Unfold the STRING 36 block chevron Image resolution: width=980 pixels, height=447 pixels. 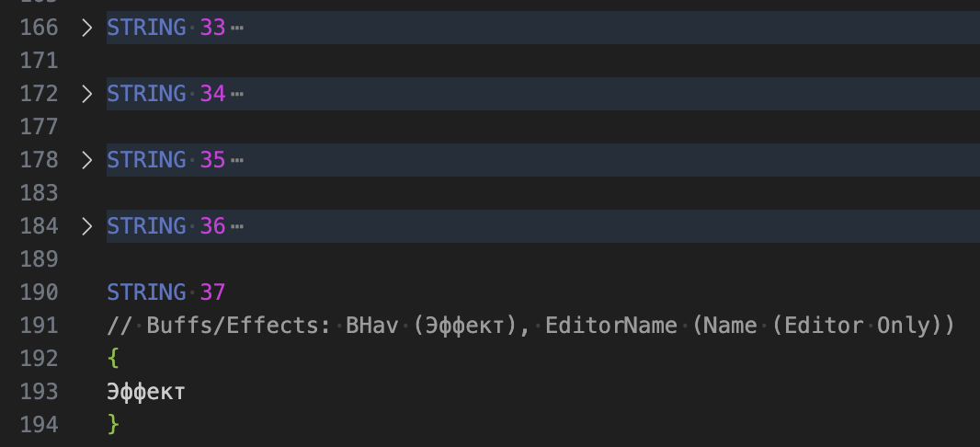(x=87, y=226)
